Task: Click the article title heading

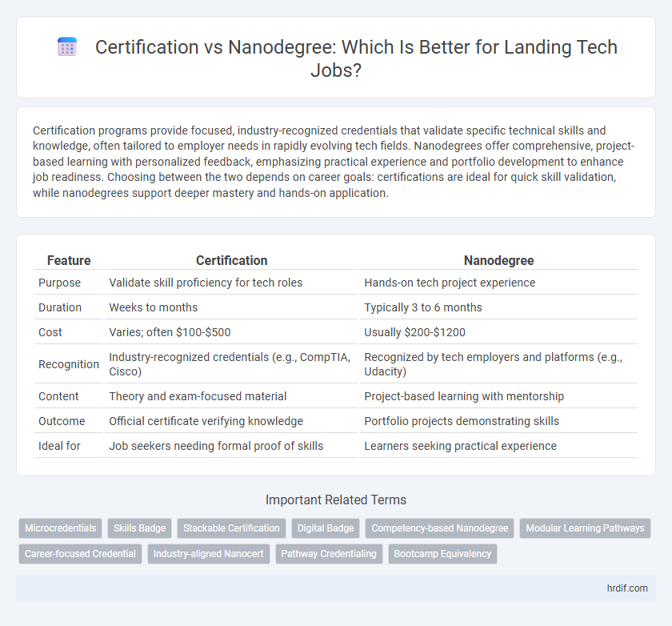Action: [356, 58]
